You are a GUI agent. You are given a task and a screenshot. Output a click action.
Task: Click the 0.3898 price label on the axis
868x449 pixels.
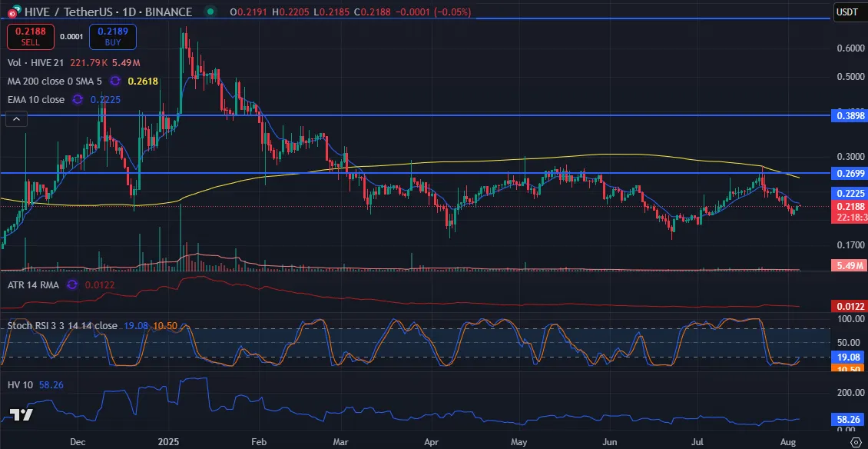[849, 115]
